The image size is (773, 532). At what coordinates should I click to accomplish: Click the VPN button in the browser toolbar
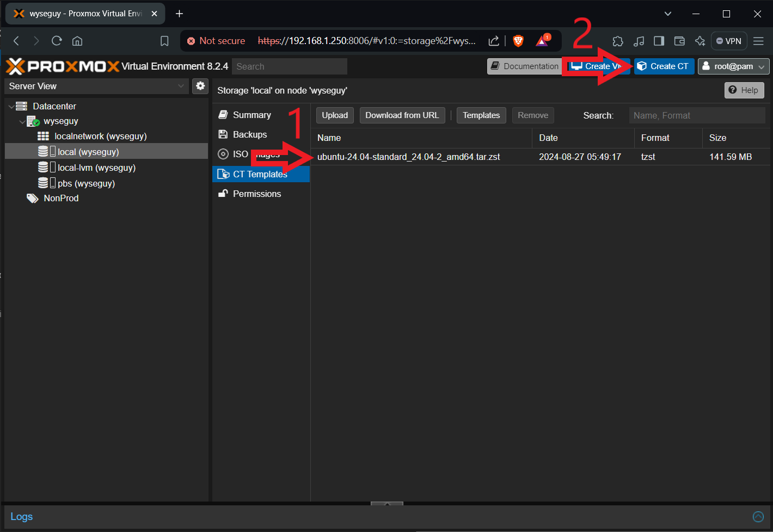pos(729,41)
